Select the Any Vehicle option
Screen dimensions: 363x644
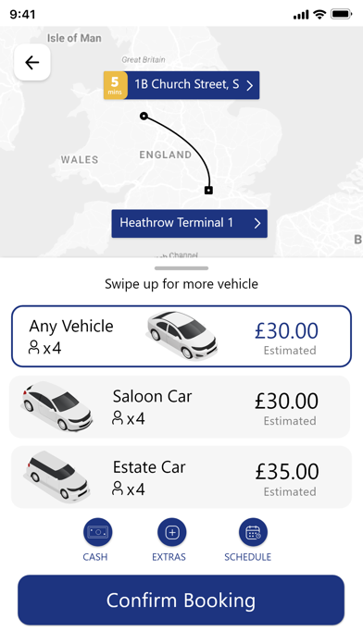coord(181,336)
